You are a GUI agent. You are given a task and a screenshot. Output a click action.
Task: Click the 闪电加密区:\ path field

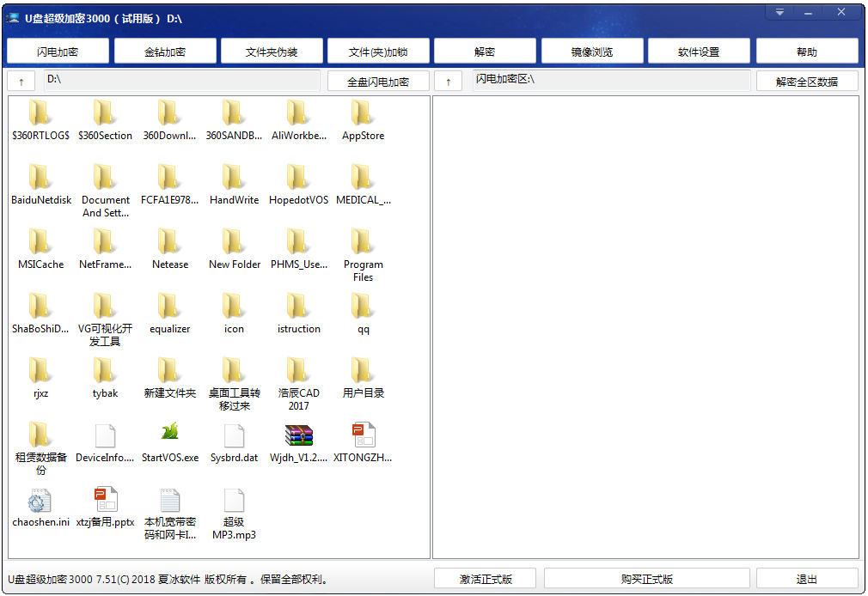click(612, 80)
